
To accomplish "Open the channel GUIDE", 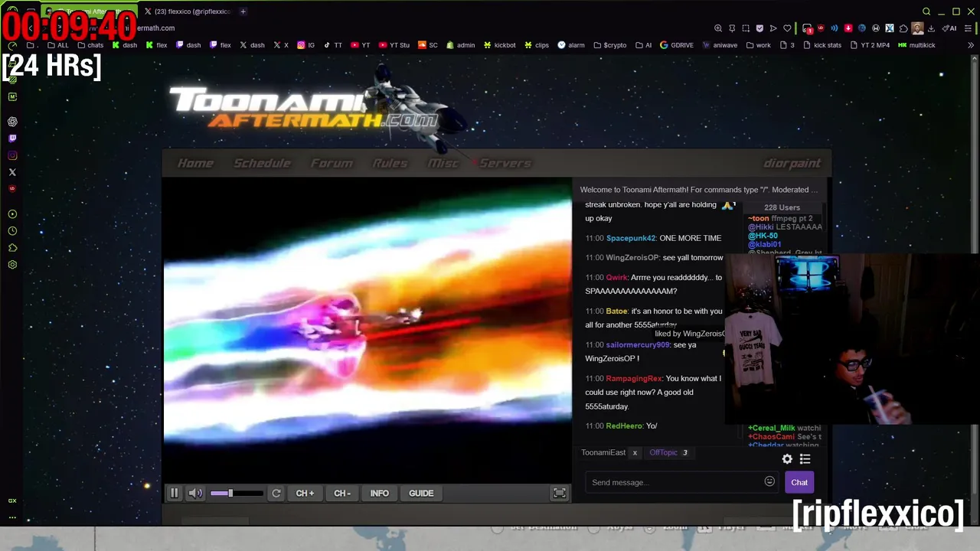I will pos(421,494).
